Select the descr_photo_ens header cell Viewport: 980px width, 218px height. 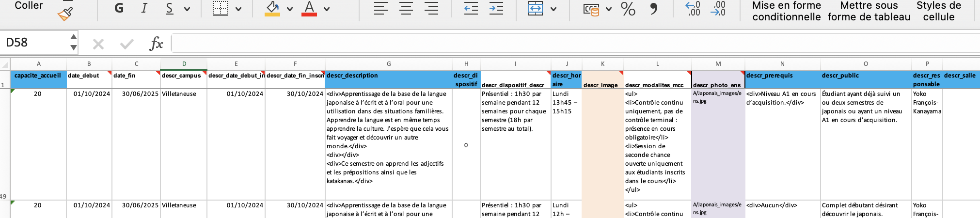pyautogui.click(x=718, y=79)
